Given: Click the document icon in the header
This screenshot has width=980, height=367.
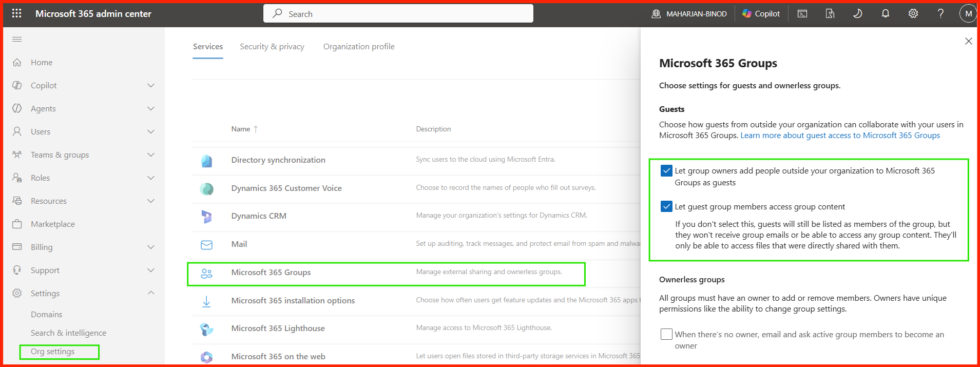Looking at the screenshot, I should [830, 14].
